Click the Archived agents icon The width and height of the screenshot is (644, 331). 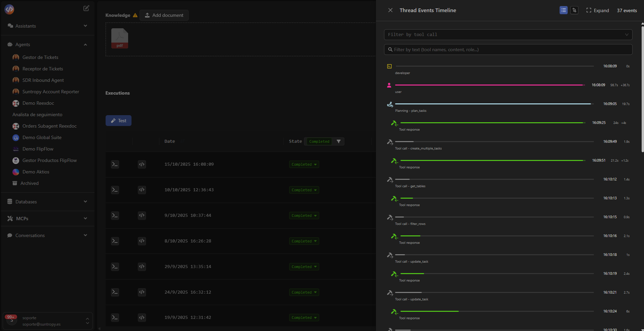pyautogui.click(x=15, y=183)
